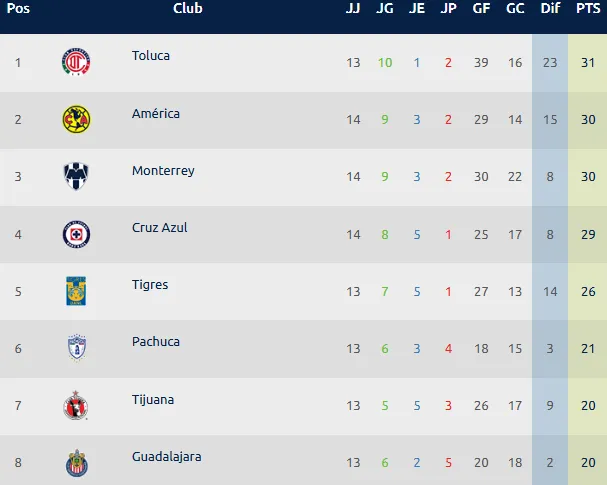This screenshot has height=485, width=607.
Task: Click the América club crest
Action: coord(77,120)
